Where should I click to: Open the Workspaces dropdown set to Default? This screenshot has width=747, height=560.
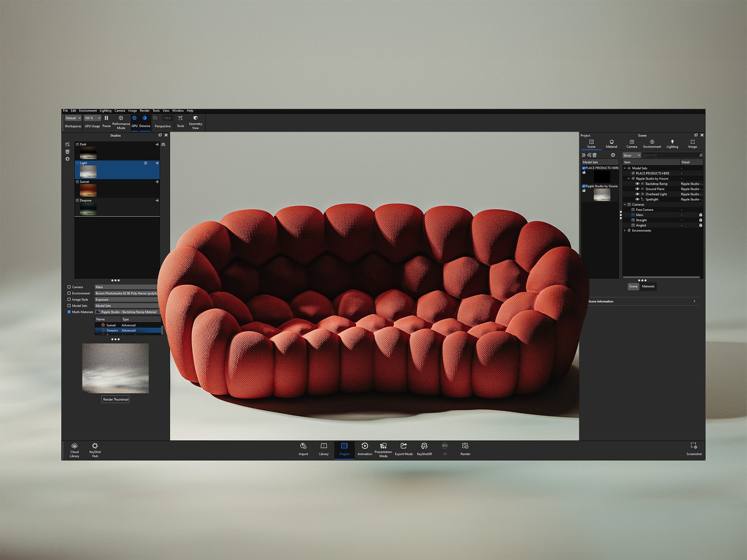[x=73, y=118]
